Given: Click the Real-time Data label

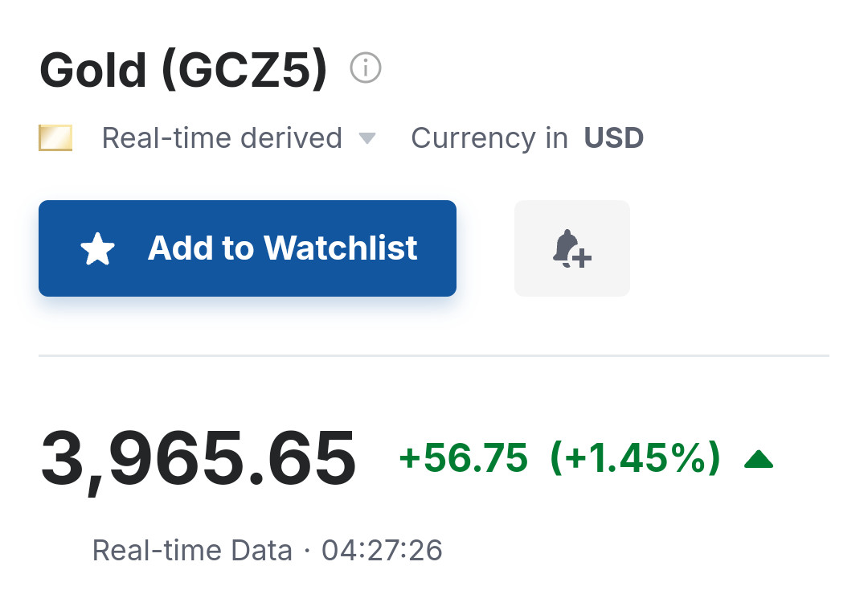Looking at the screenshot, I should (x=192, y=551).
